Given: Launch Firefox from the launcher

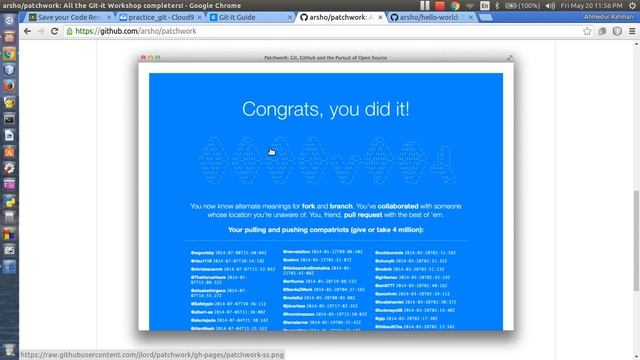Looking at the screenshot, I should 9,86.
